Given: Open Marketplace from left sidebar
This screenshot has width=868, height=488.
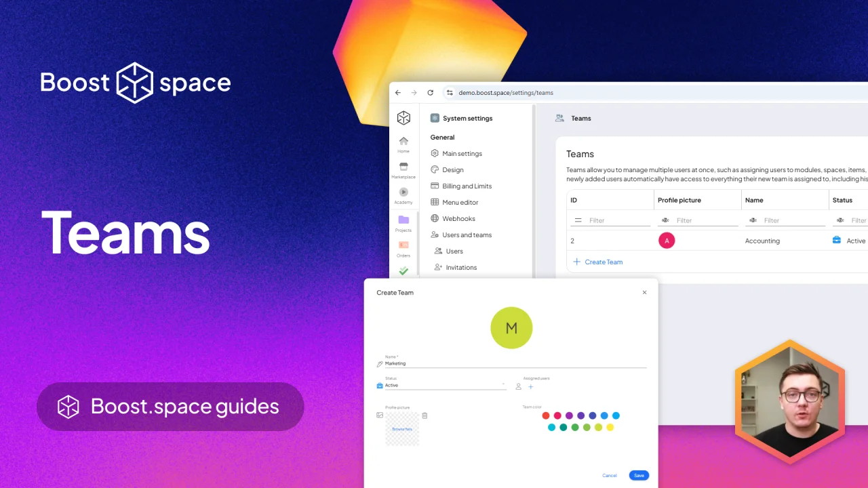Looking at the screenshot, I should [403, 170].
